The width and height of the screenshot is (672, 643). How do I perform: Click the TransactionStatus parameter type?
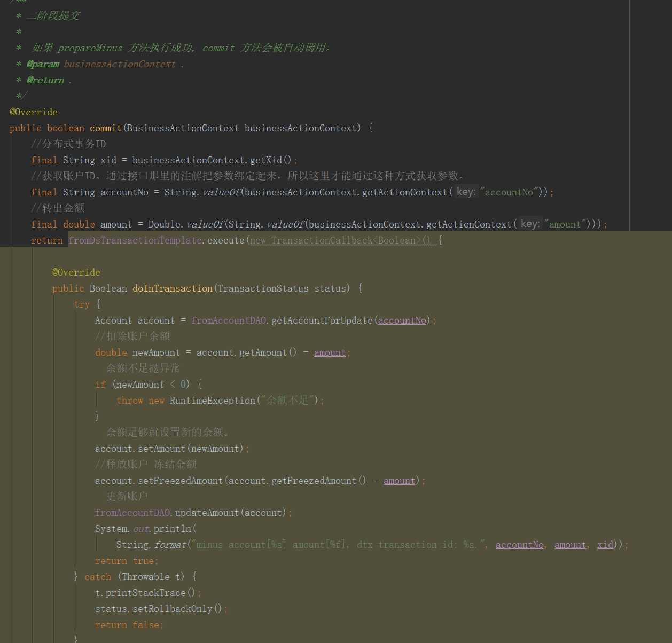pos(263,288)
